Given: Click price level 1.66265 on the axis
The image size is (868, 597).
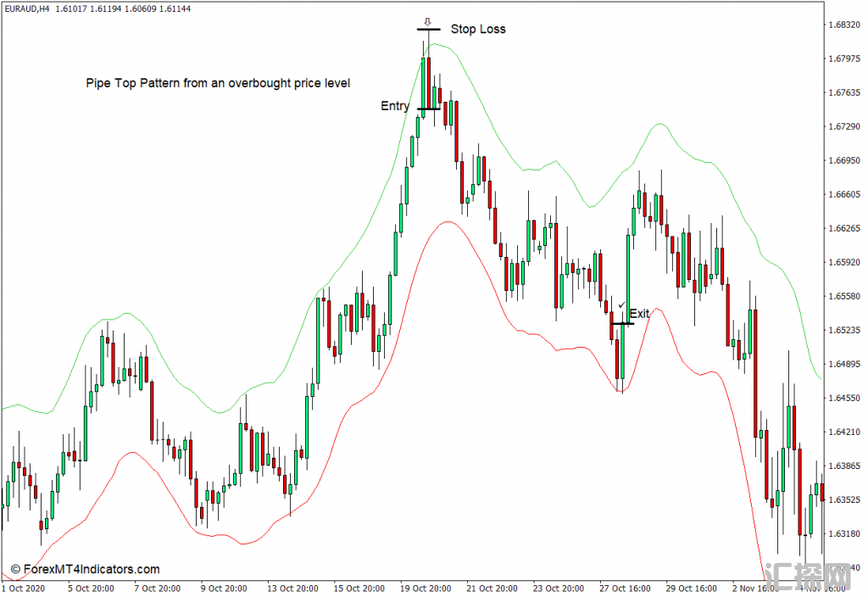Looking at the screenshot, I should pos(844,228).
